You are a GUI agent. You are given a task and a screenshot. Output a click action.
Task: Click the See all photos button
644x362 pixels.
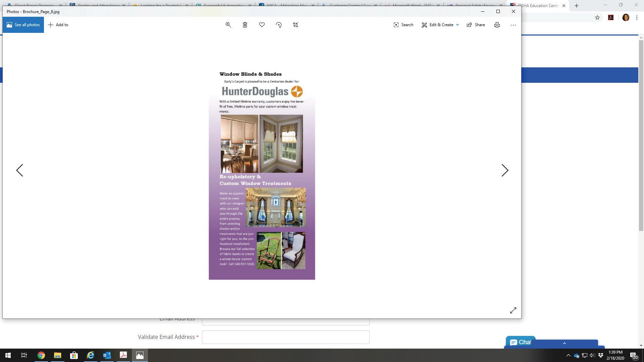tap(23, 25)
